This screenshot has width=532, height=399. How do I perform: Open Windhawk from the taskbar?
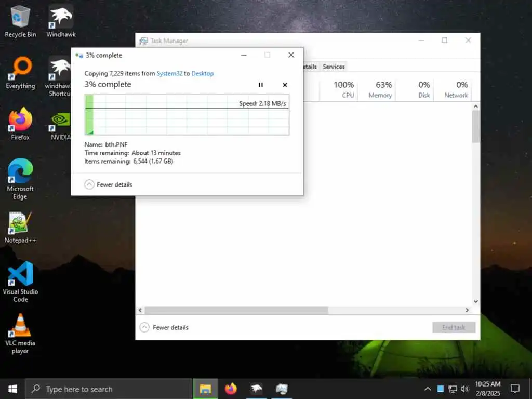point(256,389)
